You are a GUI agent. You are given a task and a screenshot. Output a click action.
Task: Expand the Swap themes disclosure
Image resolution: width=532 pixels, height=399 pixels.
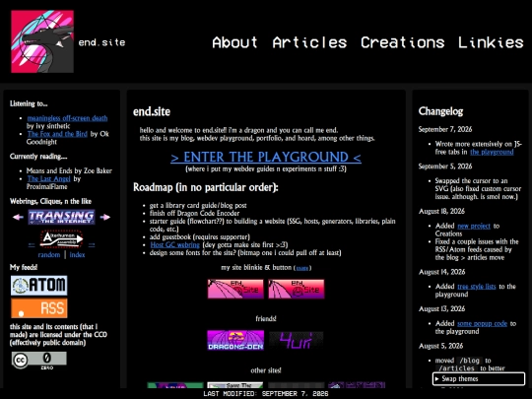point(479,378)
